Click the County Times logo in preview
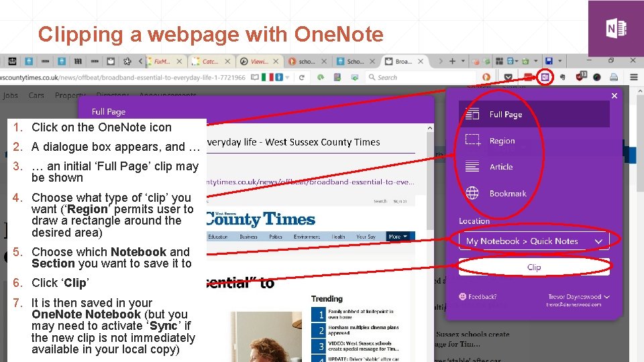The width and height of the screenshot is (644, 362). point(261,219)
